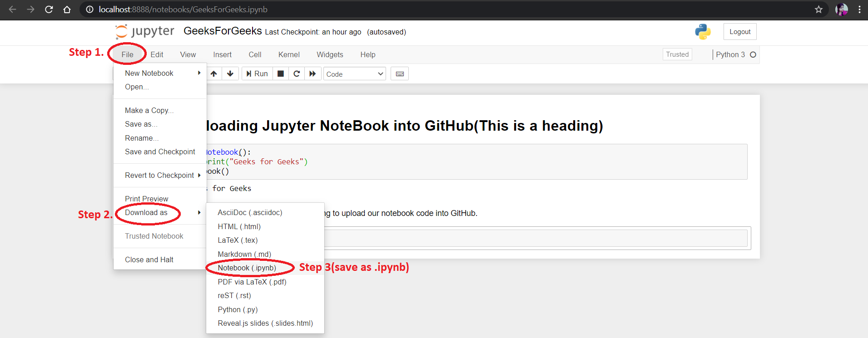Open the View menu
The width and height of the screenshot is (868, 338).
tap(188, 54)
